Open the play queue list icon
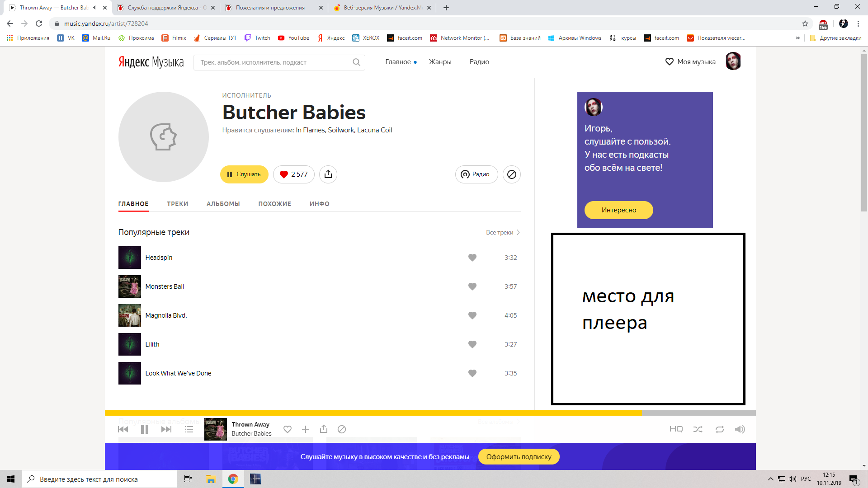This screenshot has height=488, width=868. (189, 429)
